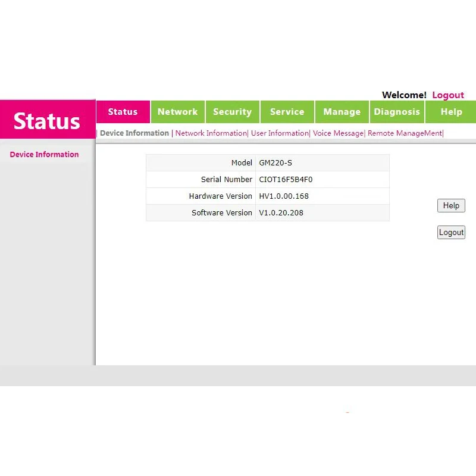This screenshot has width=476, height=476.
Task: Open the Diagnosis tab
Action: (x=397, y=112)
